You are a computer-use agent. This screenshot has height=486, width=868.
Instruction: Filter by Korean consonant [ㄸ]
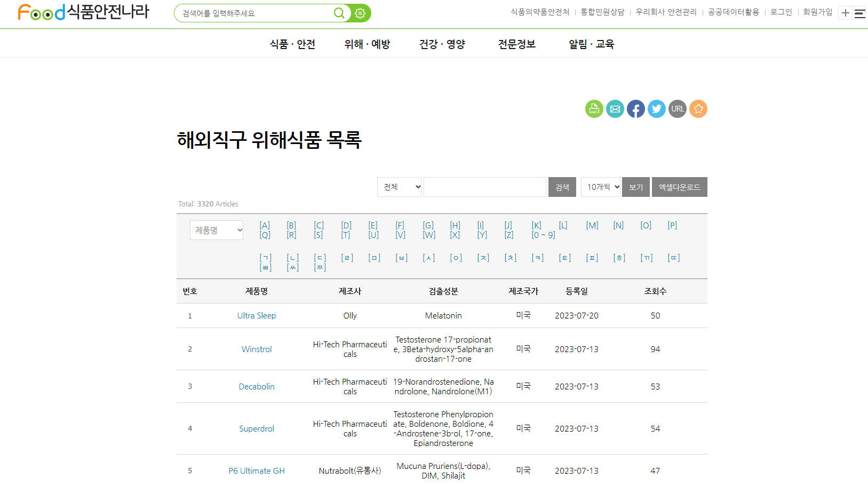674,258
